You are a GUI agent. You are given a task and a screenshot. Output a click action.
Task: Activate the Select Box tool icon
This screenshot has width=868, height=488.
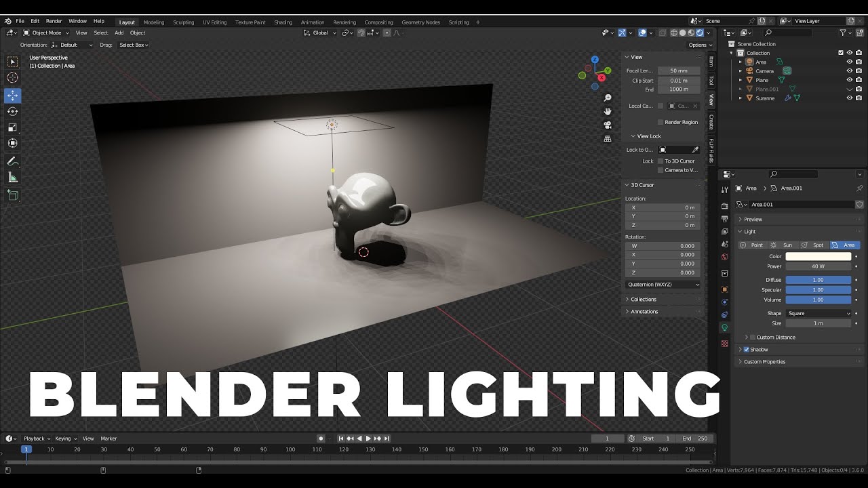point(13,62)
